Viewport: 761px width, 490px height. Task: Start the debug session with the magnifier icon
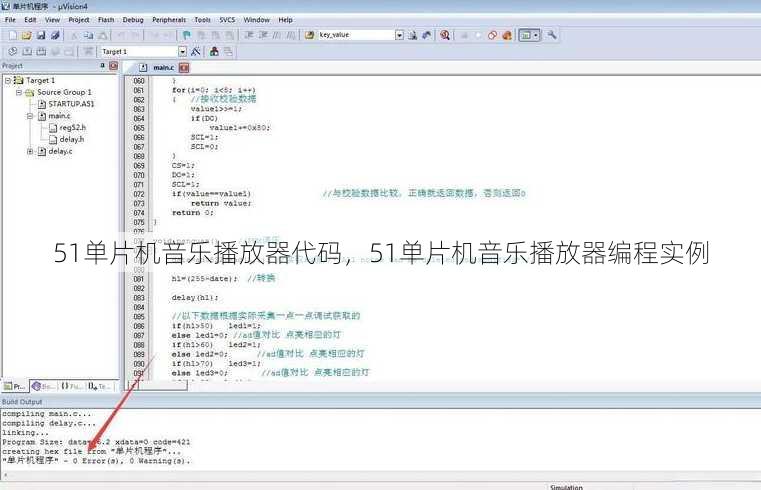coord(445,35)
